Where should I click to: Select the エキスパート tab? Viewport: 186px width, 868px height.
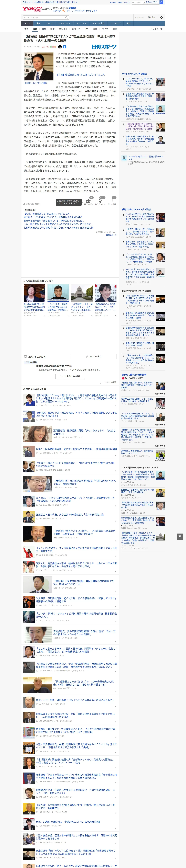pyautogui.click(x=64, y=24)
